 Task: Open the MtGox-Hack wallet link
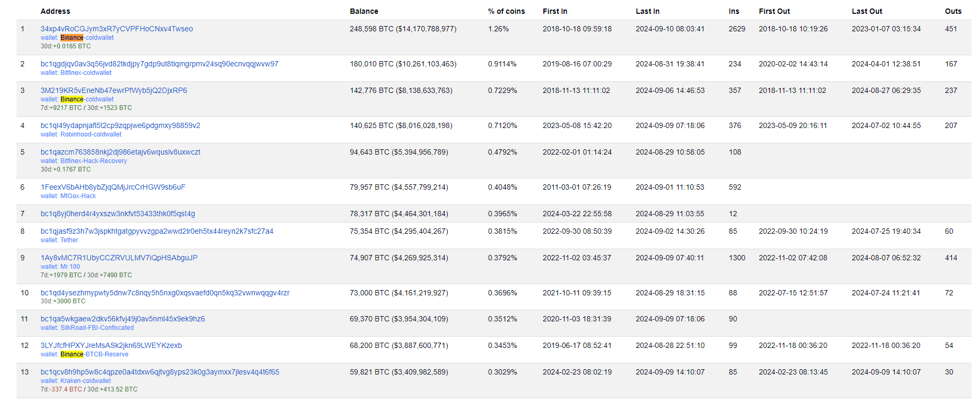79,195
